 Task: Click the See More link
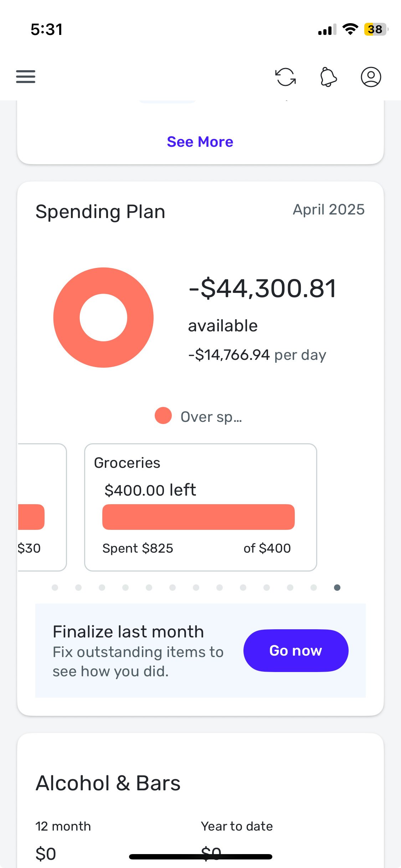click(200, 142)
